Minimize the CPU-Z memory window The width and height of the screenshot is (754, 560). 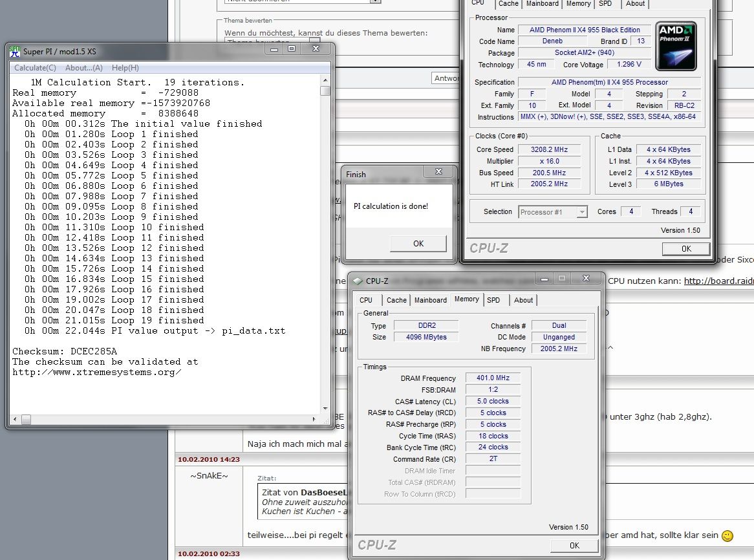click(x=544, y=279)
